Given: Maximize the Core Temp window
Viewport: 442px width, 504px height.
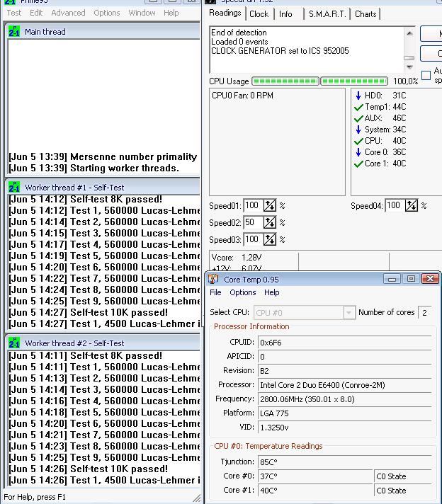Looking at the screenshot, I should point(411,279).
